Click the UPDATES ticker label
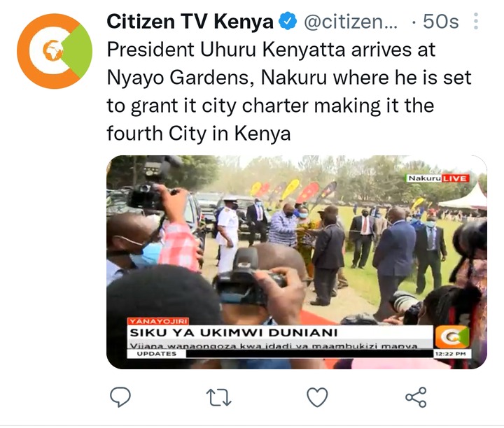Image resolution: width=504 pixels, height=428 pixels. (x=157, y=354)
